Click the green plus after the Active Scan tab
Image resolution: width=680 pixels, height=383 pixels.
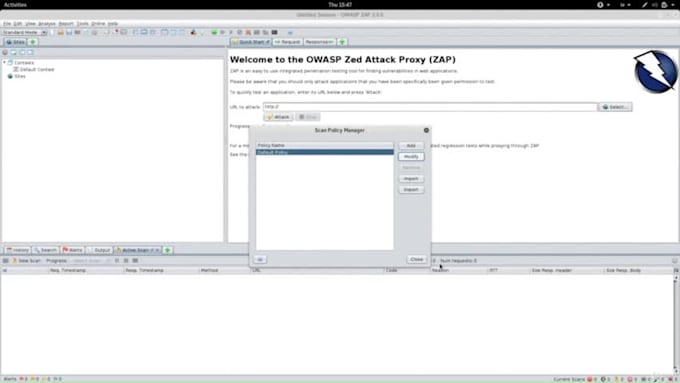[168, 250]
